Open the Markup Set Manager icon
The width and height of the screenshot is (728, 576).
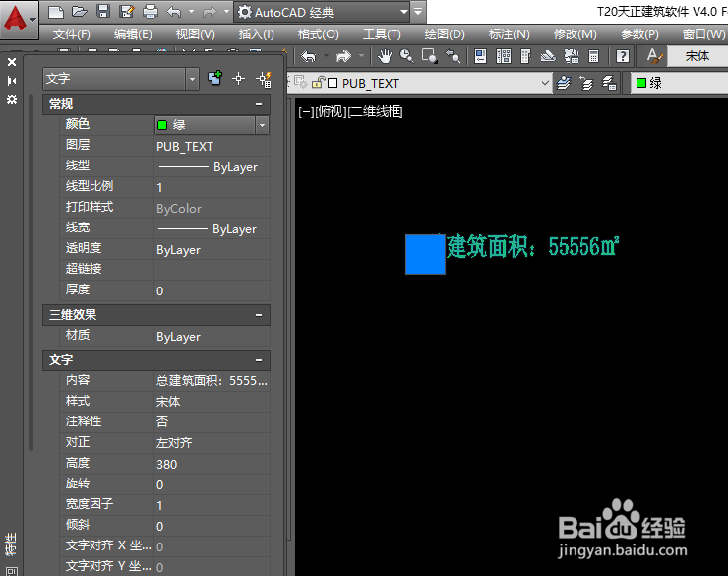572,57
